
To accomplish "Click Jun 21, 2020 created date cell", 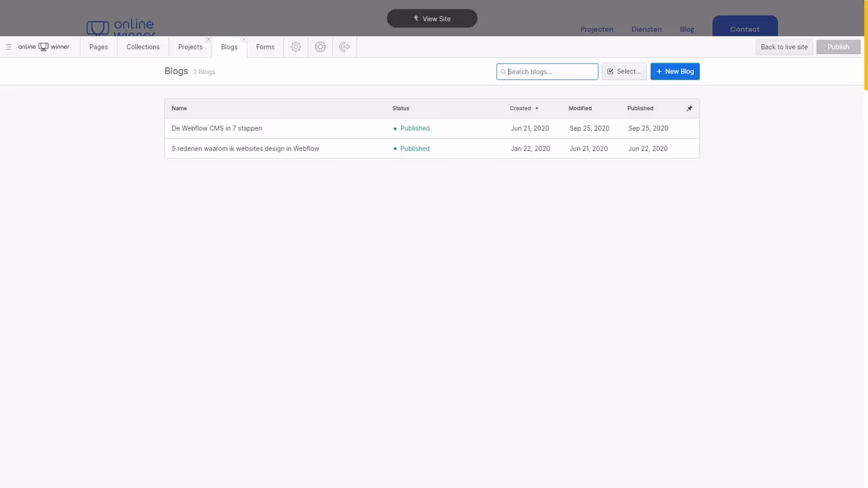I will tap(530, 128).
